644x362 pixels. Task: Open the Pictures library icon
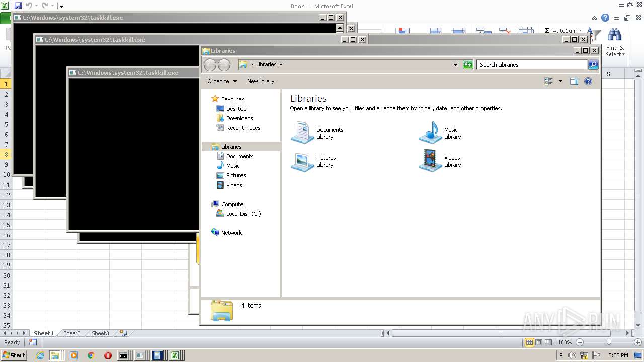[302, 161]
